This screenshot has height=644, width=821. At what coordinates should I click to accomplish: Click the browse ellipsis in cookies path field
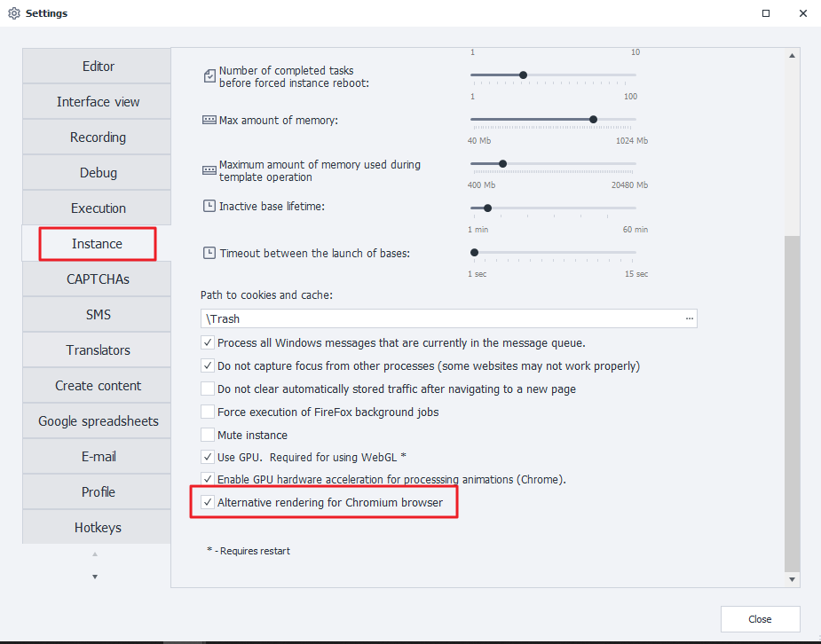(x=689, y=318)
